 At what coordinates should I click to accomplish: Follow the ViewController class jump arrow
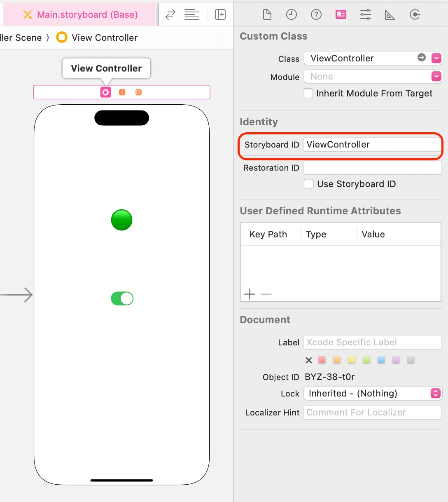point(421,58)
